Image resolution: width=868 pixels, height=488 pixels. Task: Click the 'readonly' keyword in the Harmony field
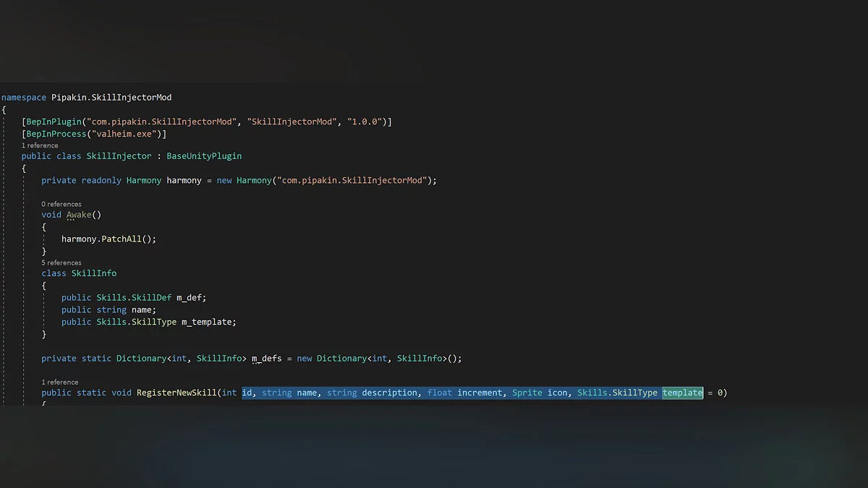(101, 180)
